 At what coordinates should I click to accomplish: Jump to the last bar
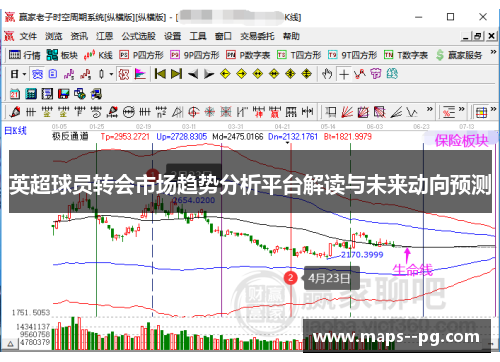[x=176, y=74]
